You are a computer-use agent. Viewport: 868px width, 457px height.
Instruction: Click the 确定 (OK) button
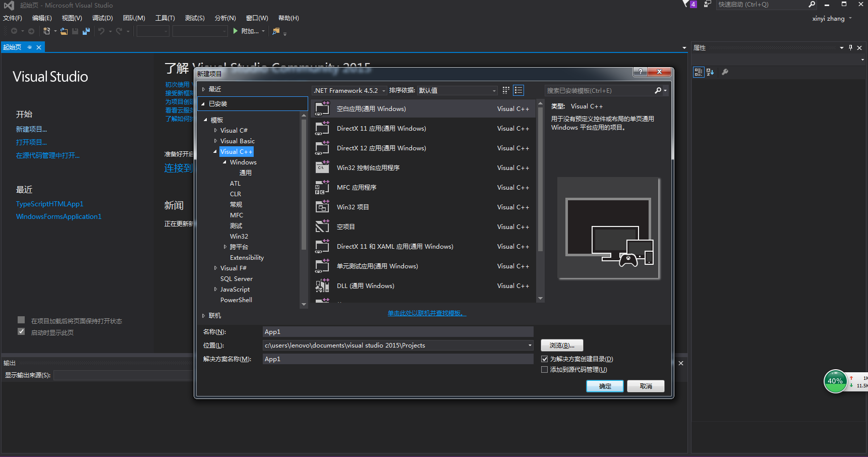pyautogui.click(x=605, y=386)
